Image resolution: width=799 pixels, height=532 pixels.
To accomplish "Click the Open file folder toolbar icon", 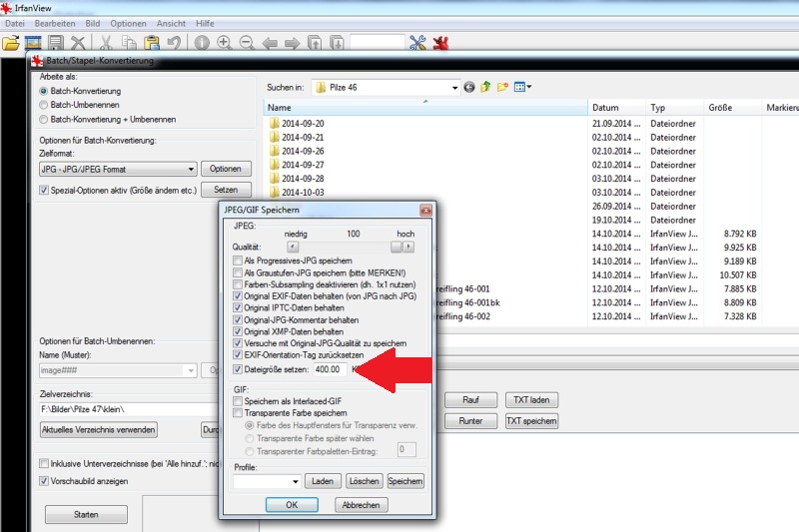I will 11,43.
